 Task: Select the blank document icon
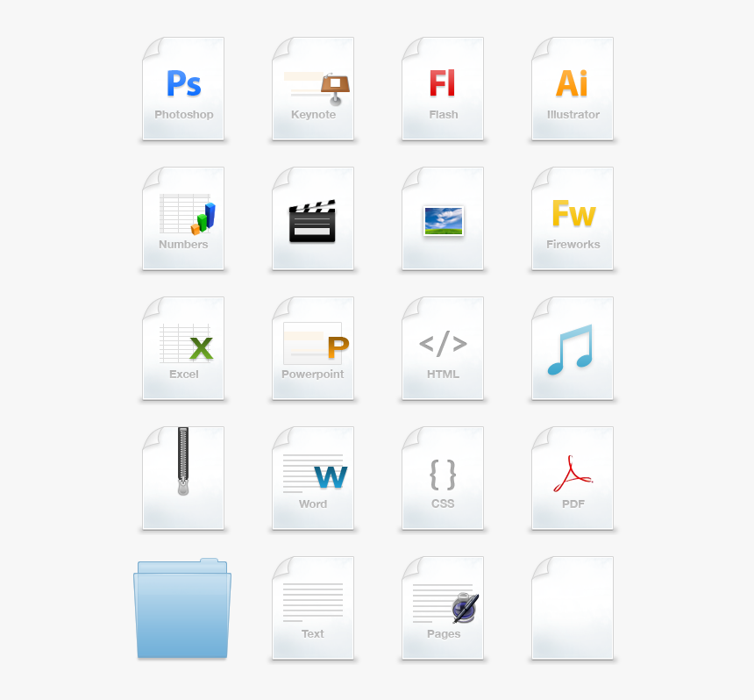point(573,609)
